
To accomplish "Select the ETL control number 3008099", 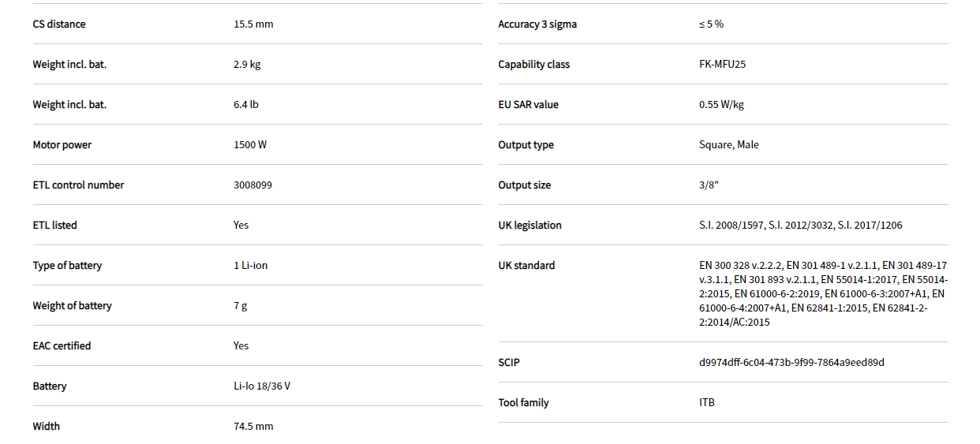I will point(253,185).
